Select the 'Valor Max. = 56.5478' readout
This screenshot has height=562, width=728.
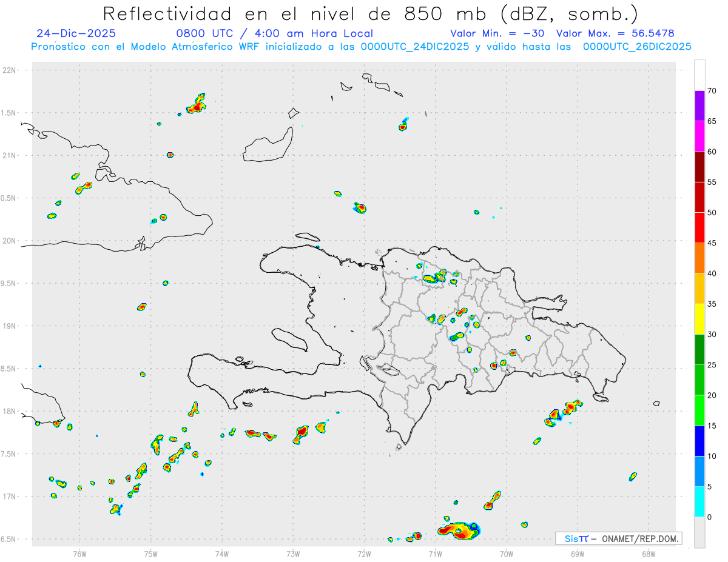615,33
